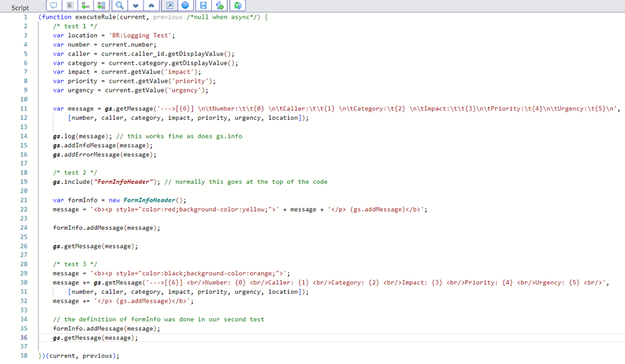
Task: Click current.category.getDisplayValue() on line 6
Action: point(173,63)
